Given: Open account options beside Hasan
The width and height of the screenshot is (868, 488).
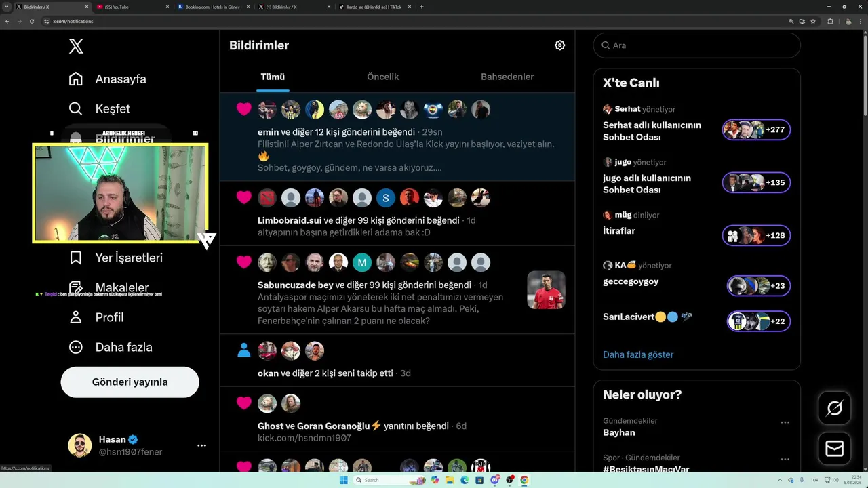Looking at the screenshot, I should click(x=201, y=445).
